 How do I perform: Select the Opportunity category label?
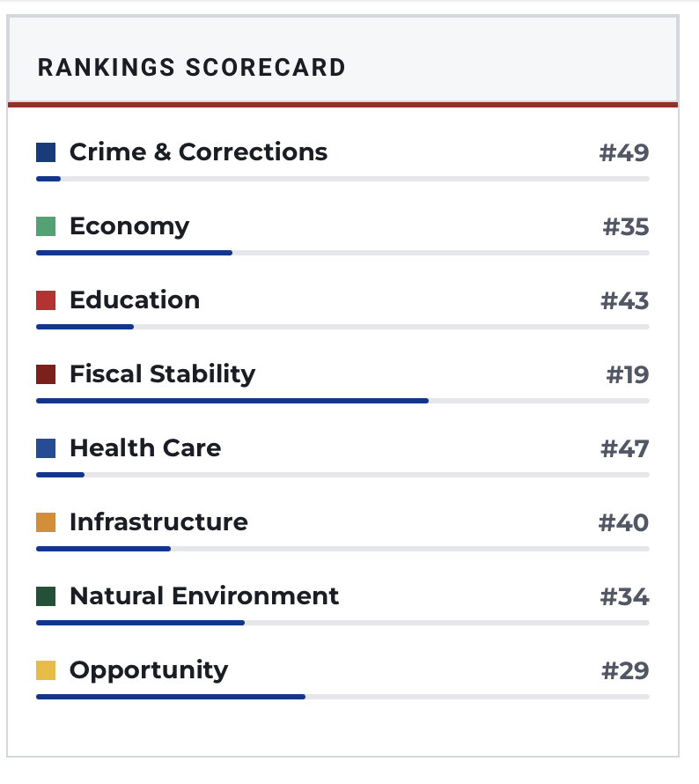point(149,670)
